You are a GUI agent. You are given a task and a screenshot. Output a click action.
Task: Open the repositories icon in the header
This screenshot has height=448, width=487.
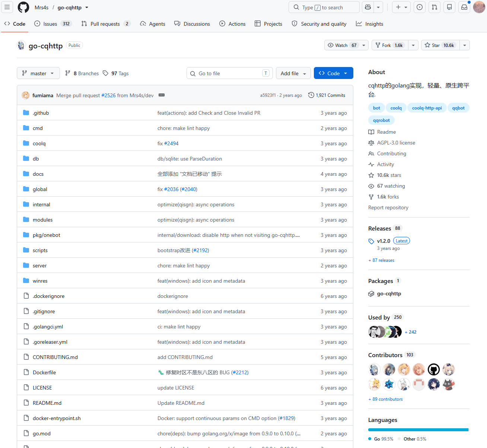[x=449, y=7]
